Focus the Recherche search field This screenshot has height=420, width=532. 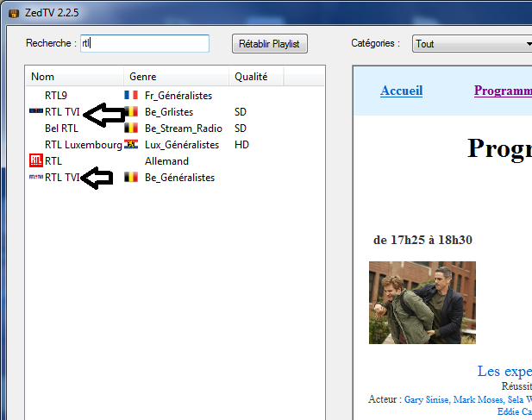pos(145,43)
